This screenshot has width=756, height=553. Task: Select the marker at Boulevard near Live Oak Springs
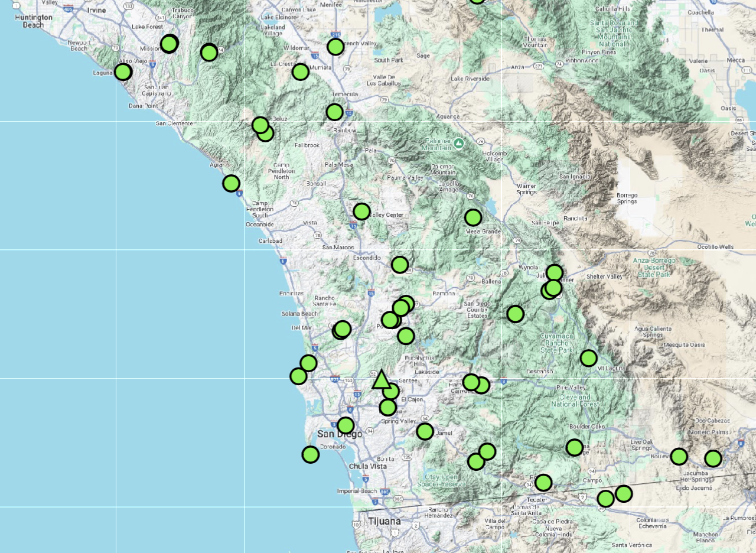(x=679, y=456)
